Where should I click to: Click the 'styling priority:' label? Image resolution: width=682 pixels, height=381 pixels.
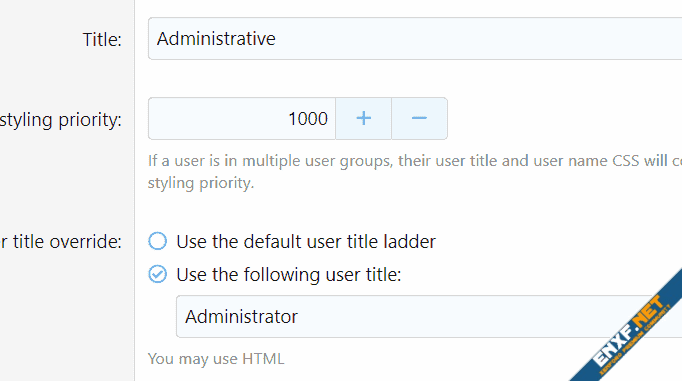click(x=61, y=120)
